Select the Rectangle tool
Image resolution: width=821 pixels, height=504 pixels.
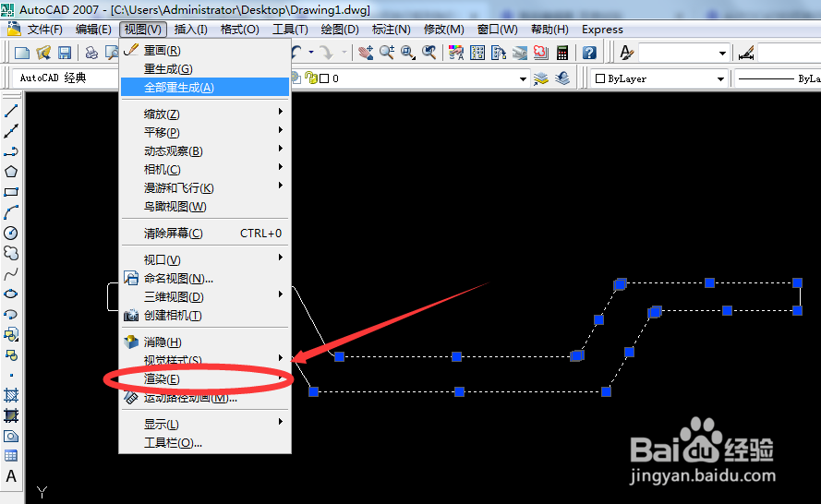coord(11,192)
